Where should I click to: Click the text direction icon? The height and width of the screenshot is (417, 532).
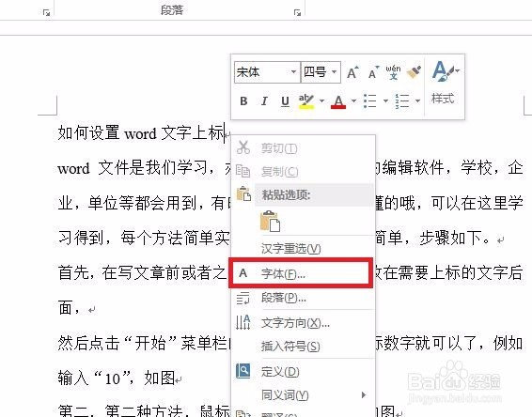(x=243, y=322)
